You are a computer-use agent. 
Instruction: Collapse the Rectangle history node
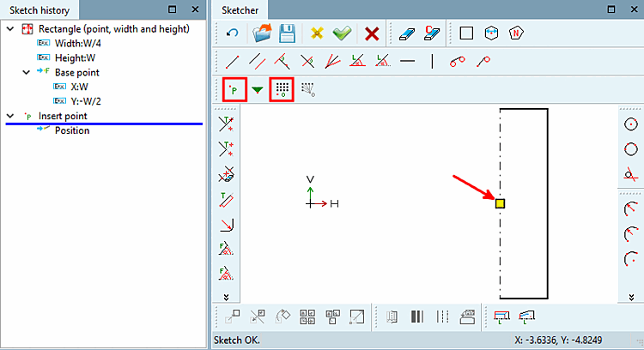10,29
